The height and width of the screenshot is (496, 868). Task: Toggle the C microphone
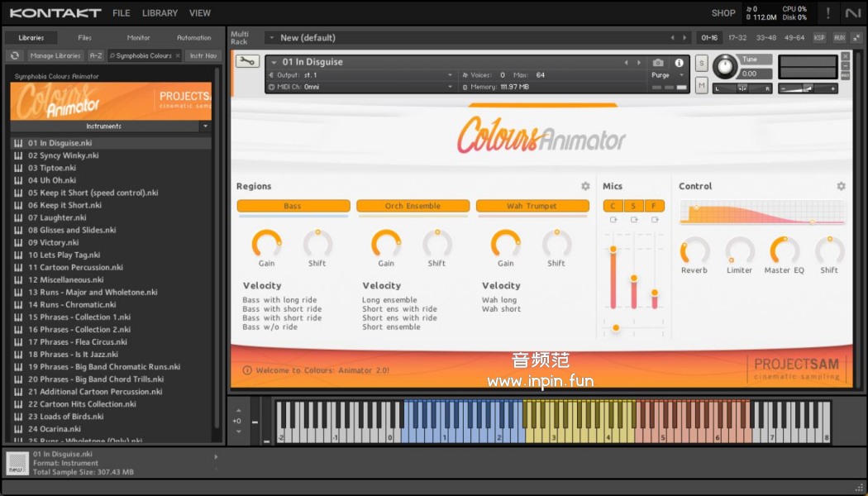pyautogui.click(x=613, y=206)
